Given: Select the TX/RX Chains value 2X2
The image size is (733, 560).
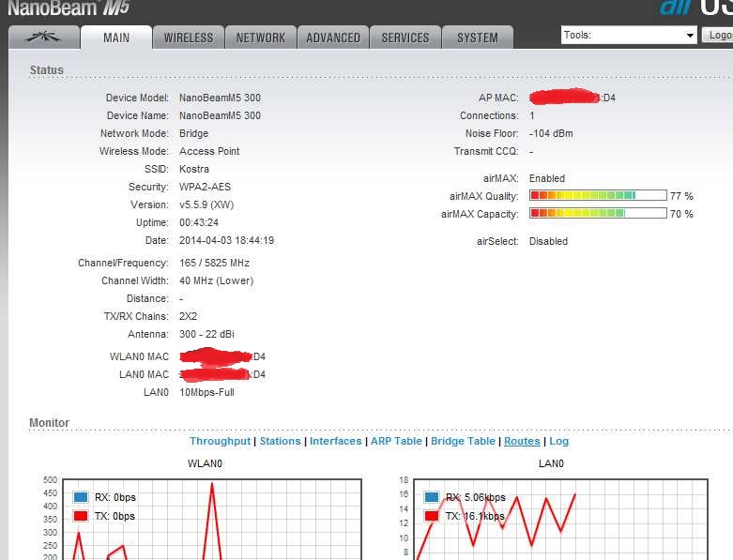Looking at the screenshot, I should click(188, 316).
